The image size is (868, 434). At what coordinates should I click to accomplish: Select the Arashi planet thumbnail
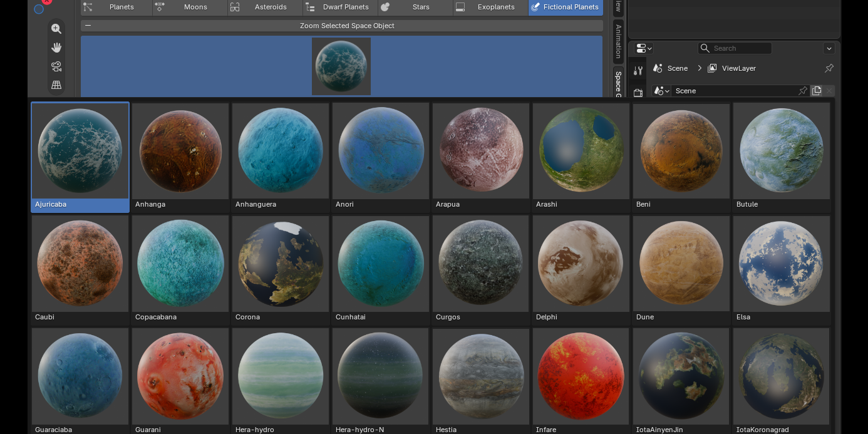tap(581, 157)
